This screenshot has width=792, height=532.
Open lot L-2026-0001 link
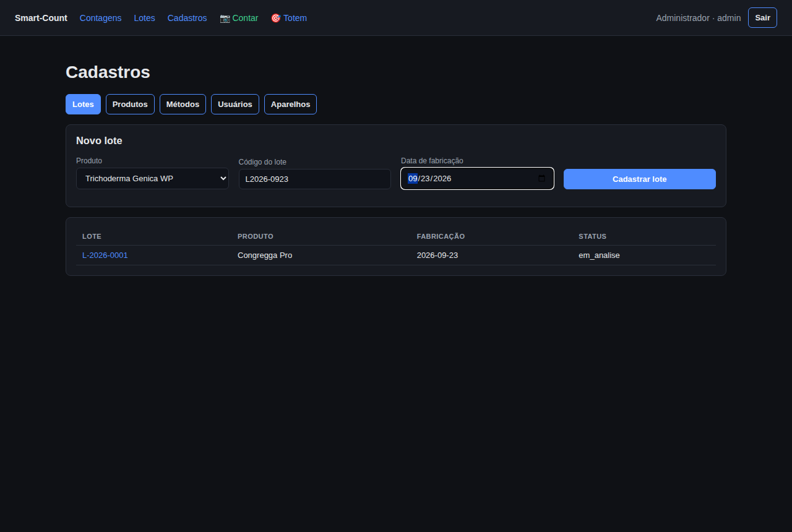click(x=105, y=255)
